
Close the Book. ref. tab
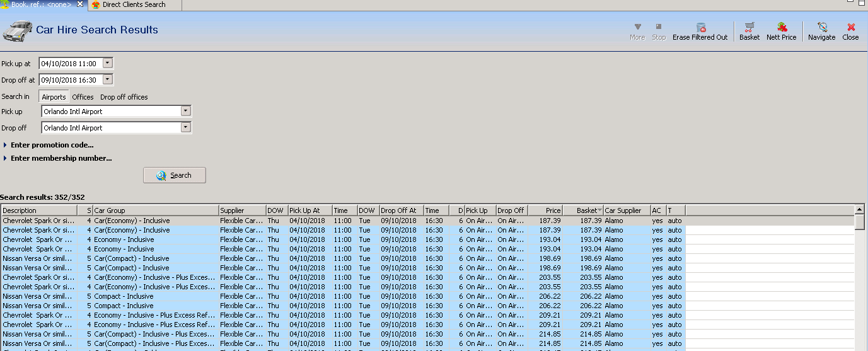[x=80, y=4]
